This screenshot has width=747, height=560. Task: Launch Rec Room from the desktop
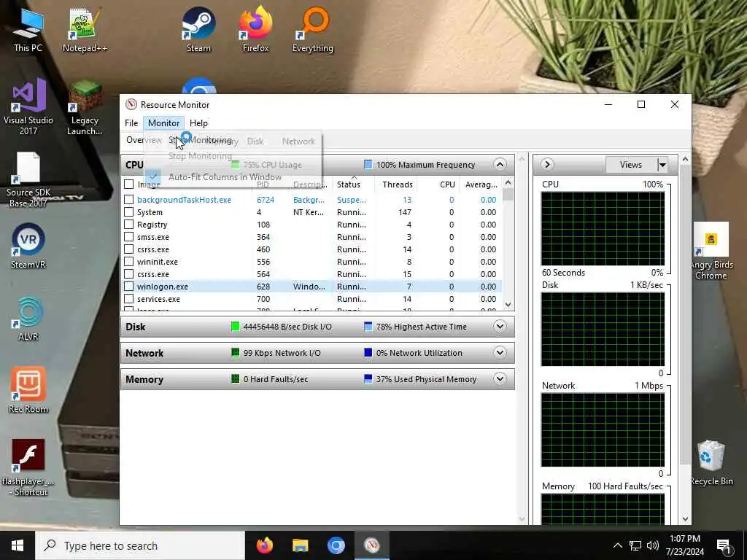point(28,391)
